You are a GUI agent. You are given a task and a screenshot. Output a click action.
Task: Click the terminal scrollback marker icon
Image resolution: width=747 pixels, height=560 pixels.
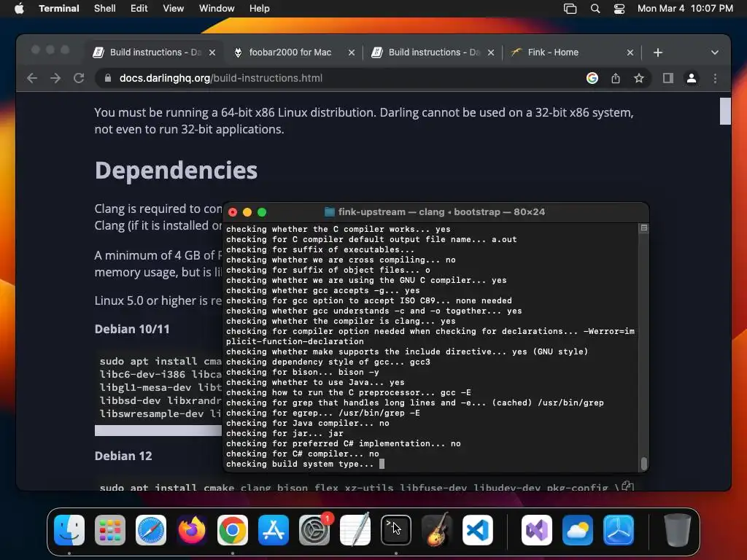click(643, 228)
